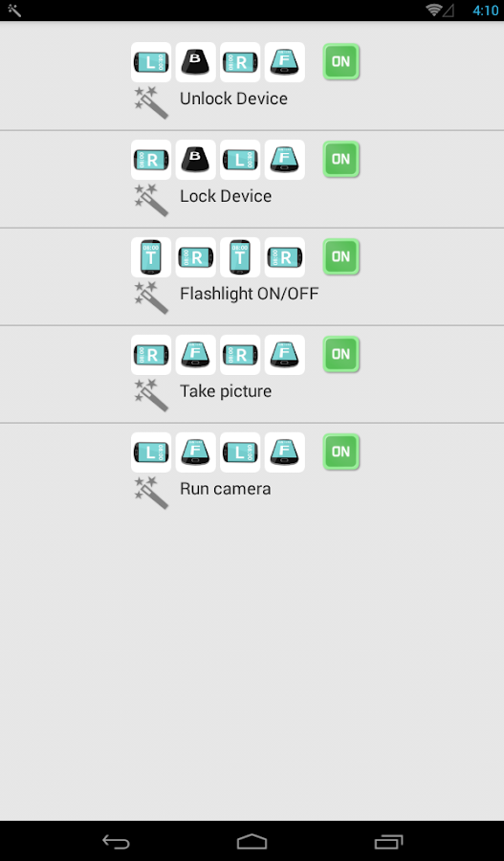Turn off the Take picture ON switch
Screen dimensions: 504x861
[340, 354]
